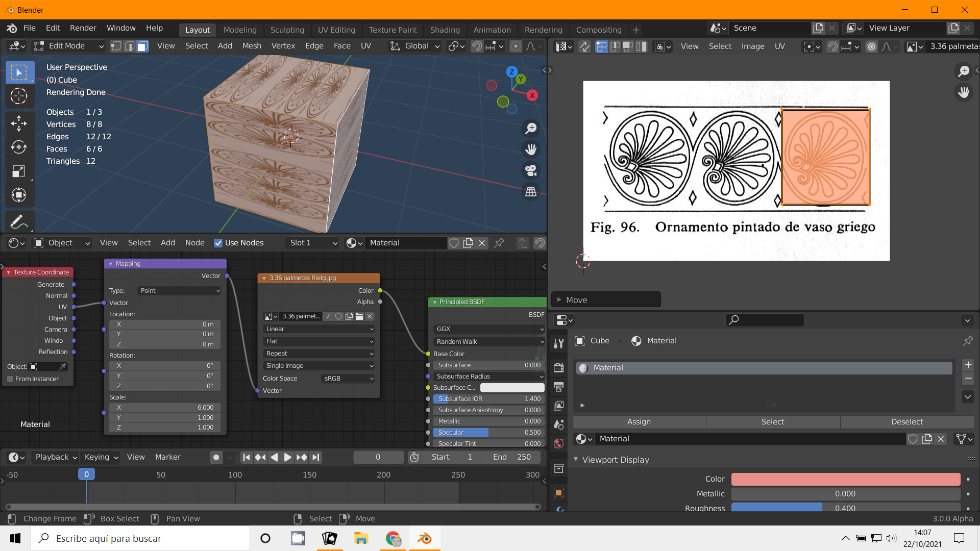Open the Mesh menu
Image resolution: width=980 pixels, height=551 pixels.
(252, 46)
